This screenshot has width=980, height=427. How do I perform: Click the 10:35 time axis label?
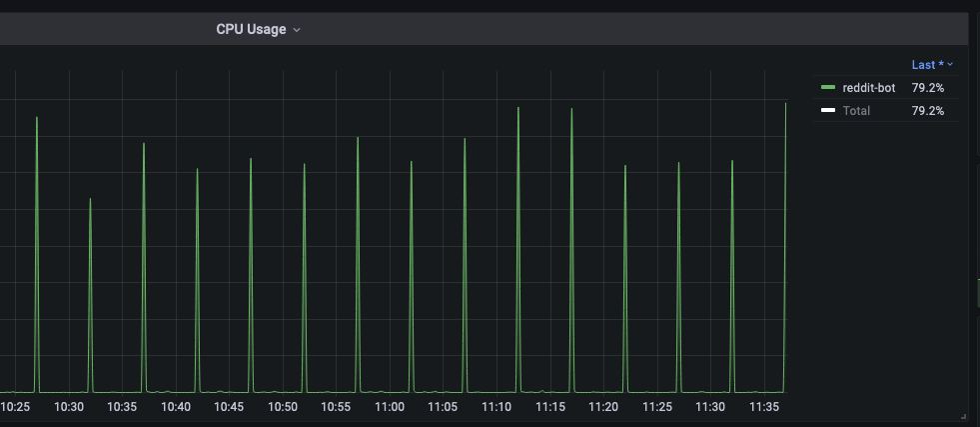pos(122,407)
